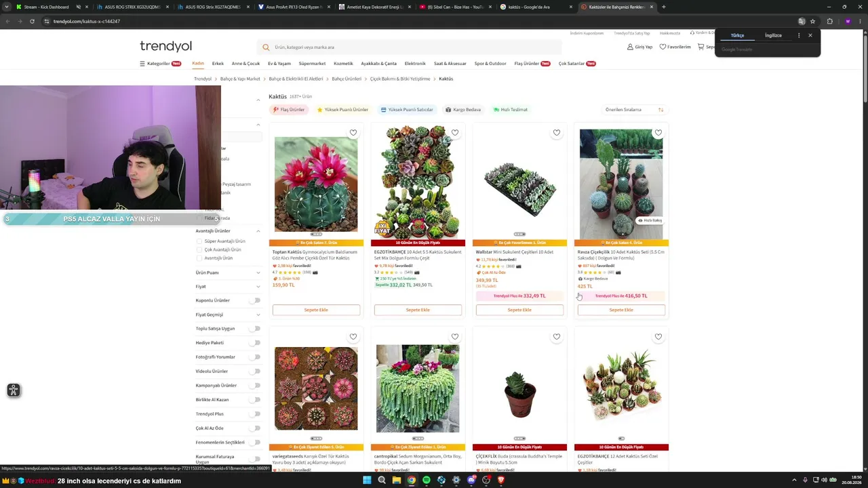Image resolution: width=868 pixels, height=488 pixels.
Task: Click heart on EGZOTİKBAHÇE 12 Adet cactus set
Action: [658, 337]
